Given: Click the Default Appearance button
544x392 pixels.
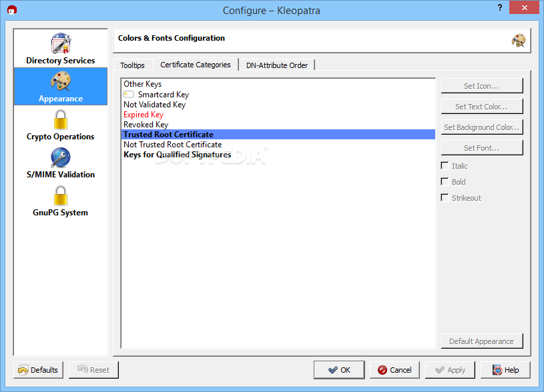Looking at the screenshot, I should pos(482,341).
